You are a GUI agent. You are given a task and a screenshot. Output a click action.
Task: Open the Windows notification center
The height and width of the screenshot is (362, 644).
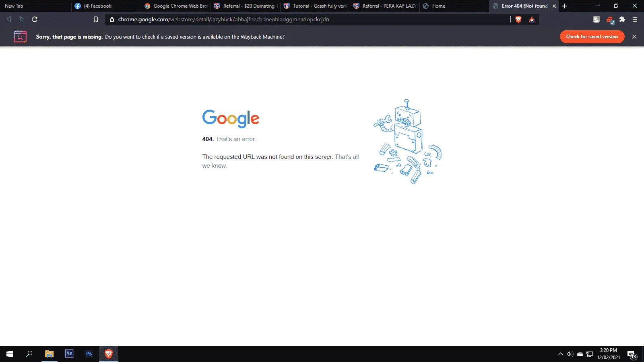pyautogui.click(x=632, y=354)
